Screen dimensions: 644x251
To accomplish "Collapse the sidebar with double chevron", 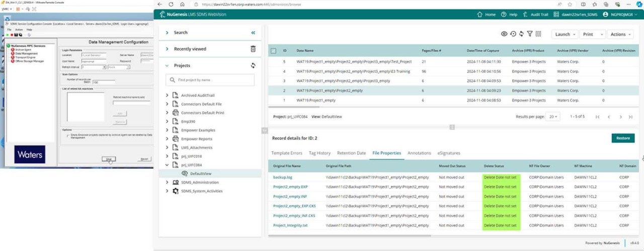I will pyautogui.click(x=253, y=32).
